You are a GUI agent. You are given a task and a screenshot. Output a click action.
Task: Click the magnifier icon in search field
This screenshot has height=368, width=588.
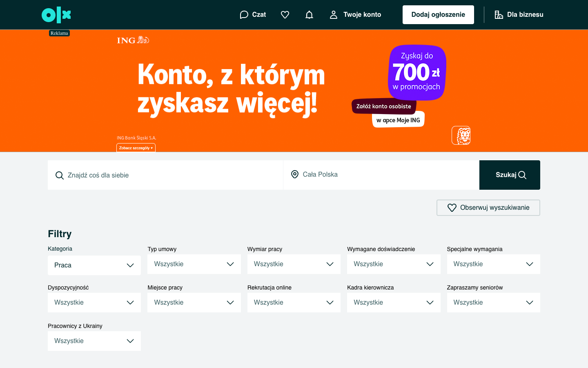pos(60,175)
